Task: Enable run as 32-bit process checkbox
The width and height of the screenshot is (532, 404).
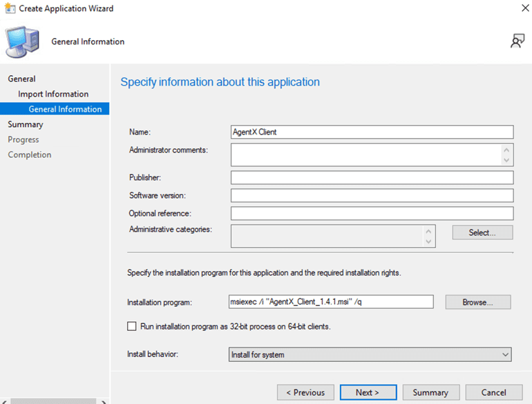Action: pyautogui.click(x=132, y=327)
